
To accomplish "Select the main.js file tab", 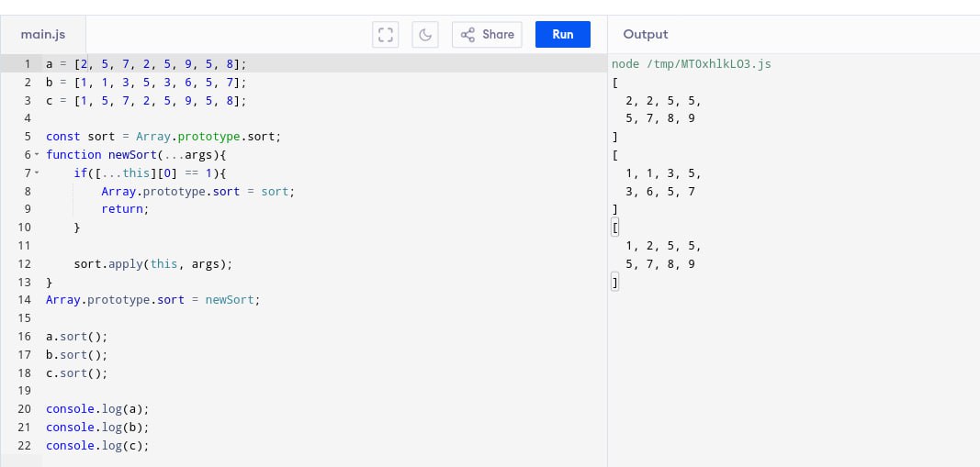I will 41,35.
